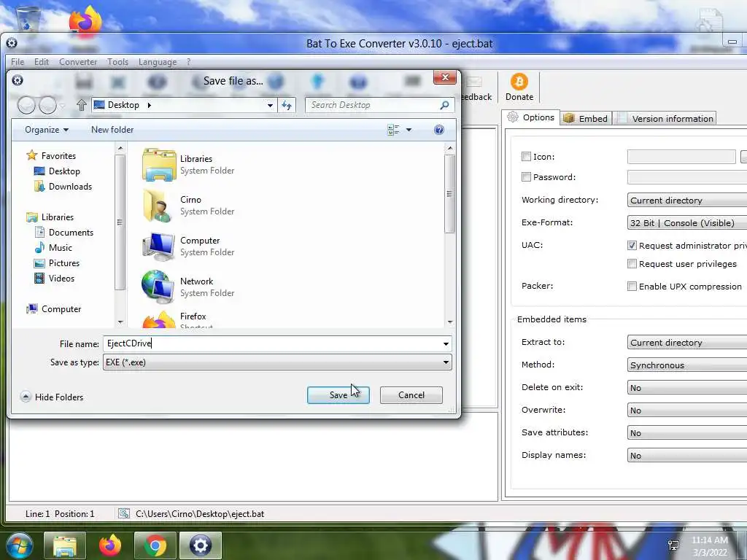This screenshot has width=747, height=560.
Task: Open the Edit menu
Action: pyautogui.click(x=42, y=62)
